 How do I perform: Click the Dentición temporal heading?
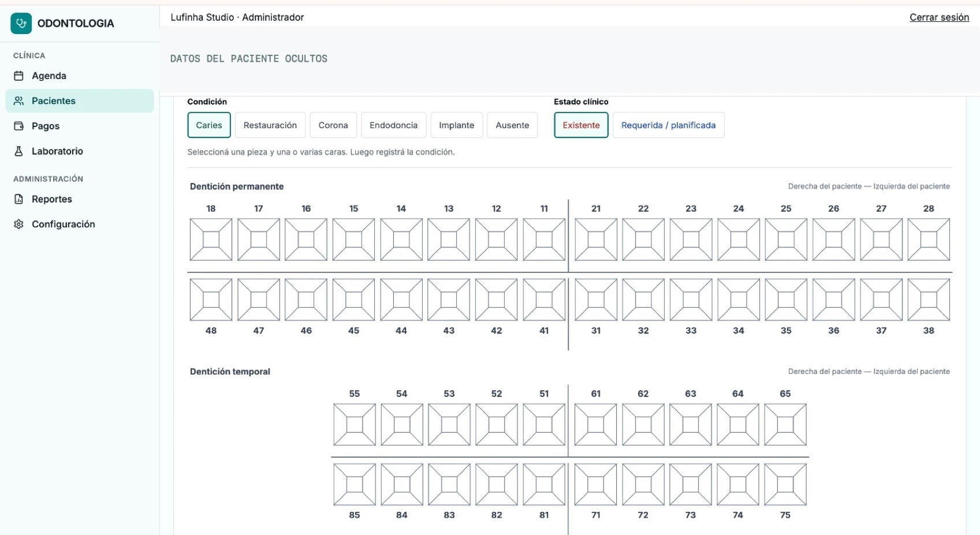[230, 372]
